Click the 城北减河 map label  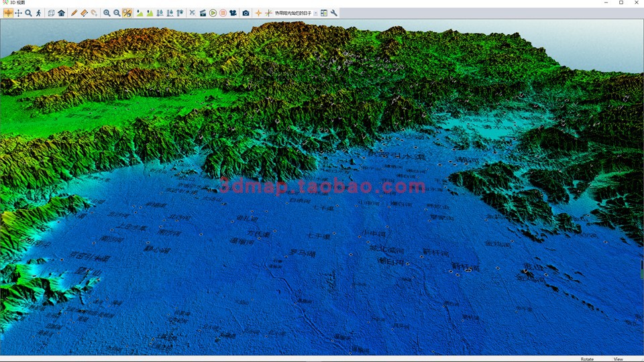(x=386, y=249)
